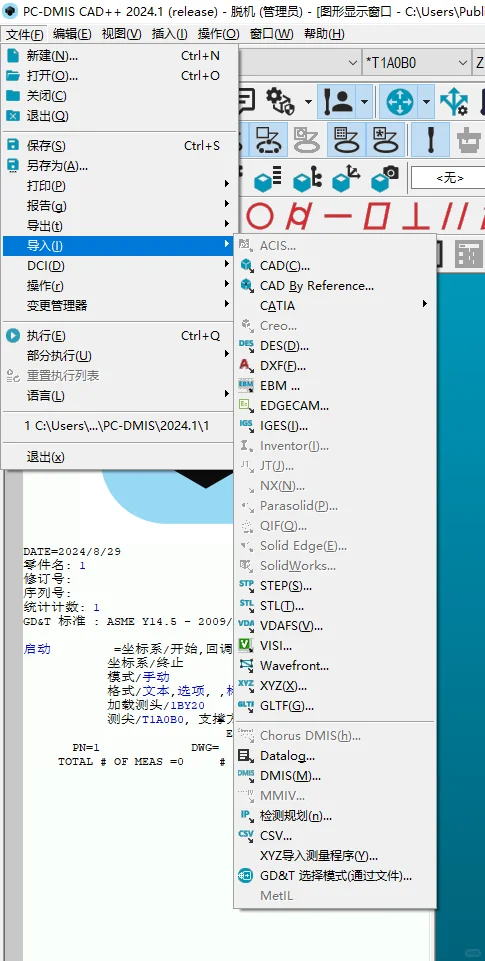Open the 视图(V) menu

tap(121, 34)
